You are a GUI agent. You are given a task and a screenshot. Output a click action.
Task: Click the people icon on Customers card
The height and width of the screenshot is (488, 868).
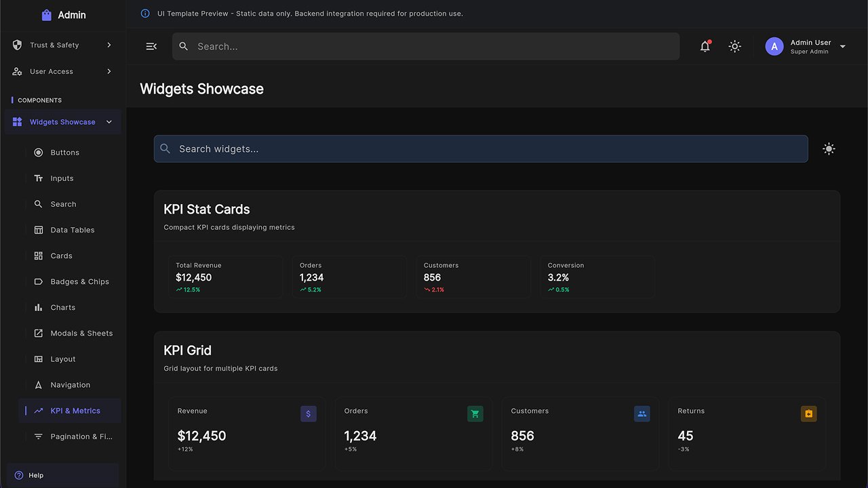(x=642, y=413)
